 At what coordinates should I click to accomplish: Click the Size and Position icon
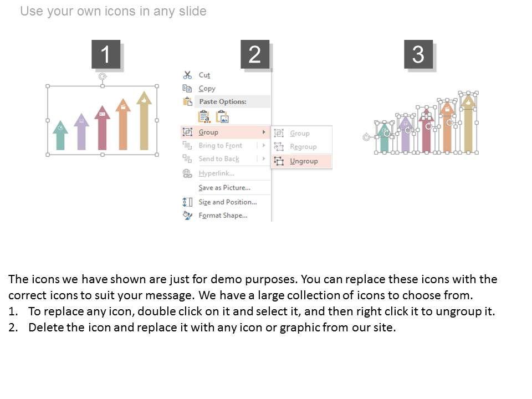[188, 202]
